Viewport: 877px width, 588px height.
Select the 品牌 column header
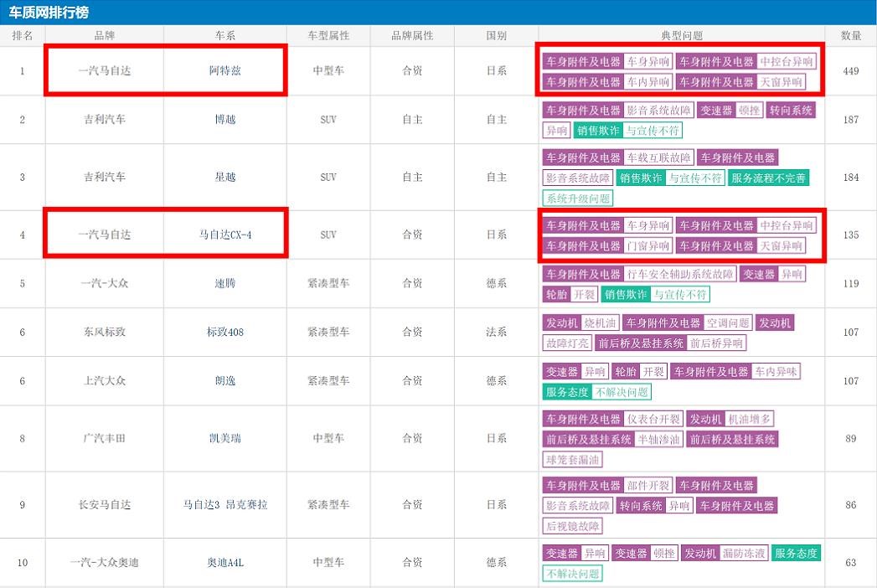(x=105, y=36)
